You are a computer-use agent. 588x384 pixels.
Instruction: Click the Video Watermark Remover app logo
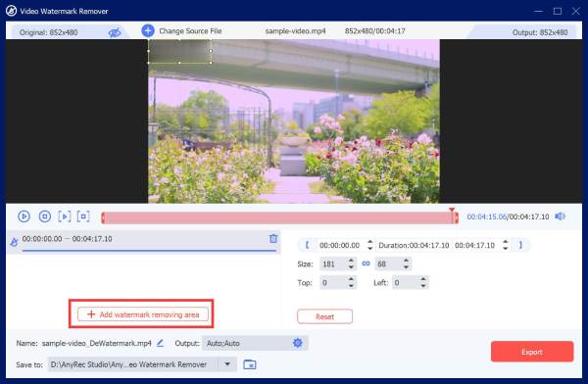click(11, 11)
